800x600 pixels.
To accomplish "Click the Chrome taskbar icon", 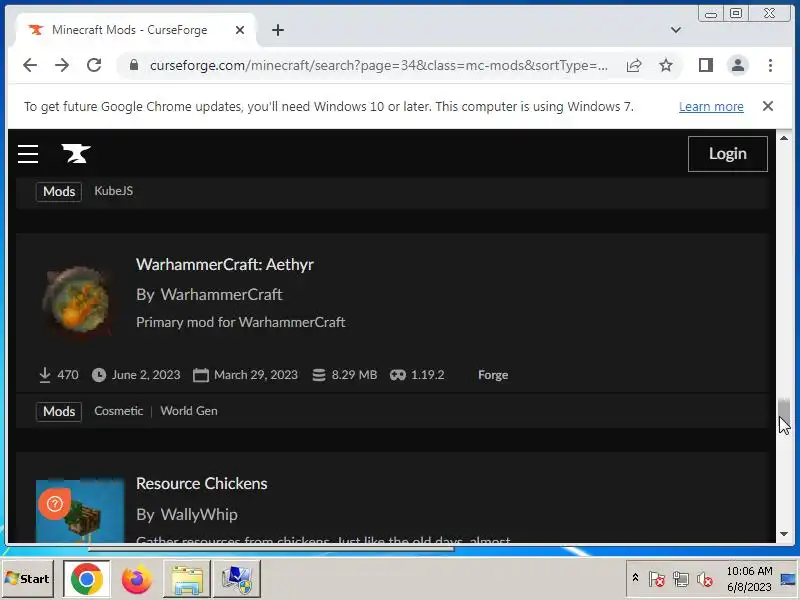I will pos(86,579).
